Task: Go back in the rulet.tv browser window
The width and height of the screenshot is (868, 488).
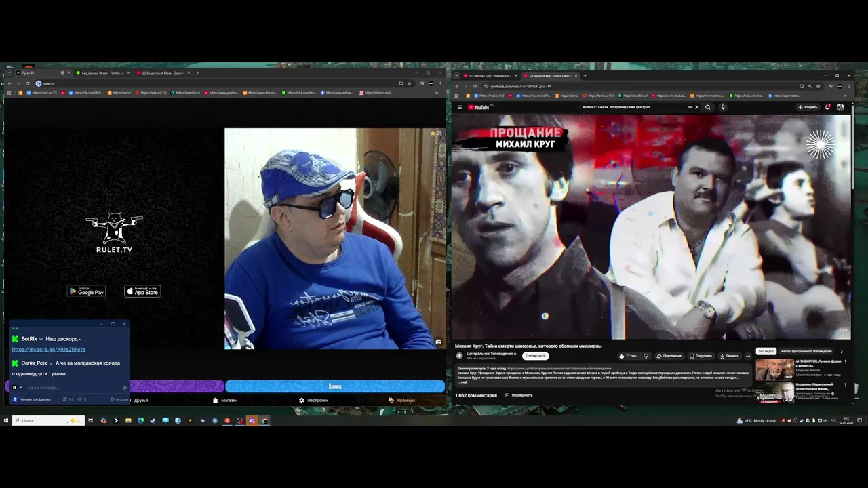Action: pos(9,83)
